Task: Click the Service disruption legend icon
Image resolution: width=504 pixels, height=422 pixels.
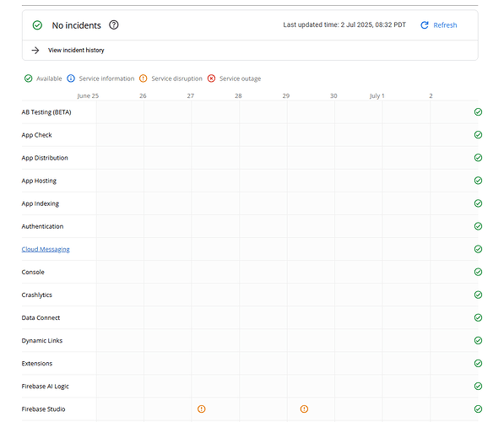Action: click(x=143, y=78)
